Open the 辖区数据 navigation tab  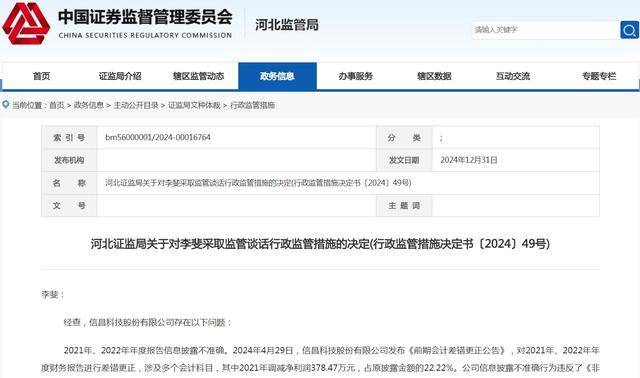point(434,76)
